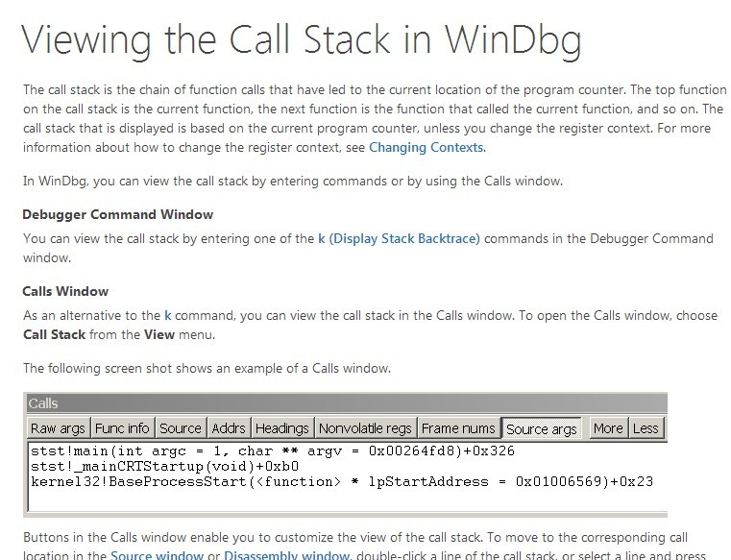731x560 pixels.
Task: Click the Less button
Action: pyautogui.click(x=646, y=428)
